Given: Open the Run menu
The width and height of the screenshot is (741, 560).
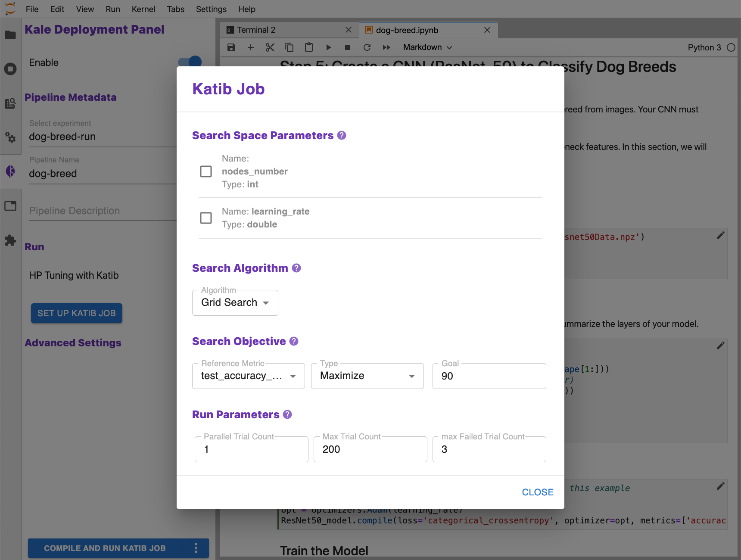Looking at the screenshot, I should (113, 9).
